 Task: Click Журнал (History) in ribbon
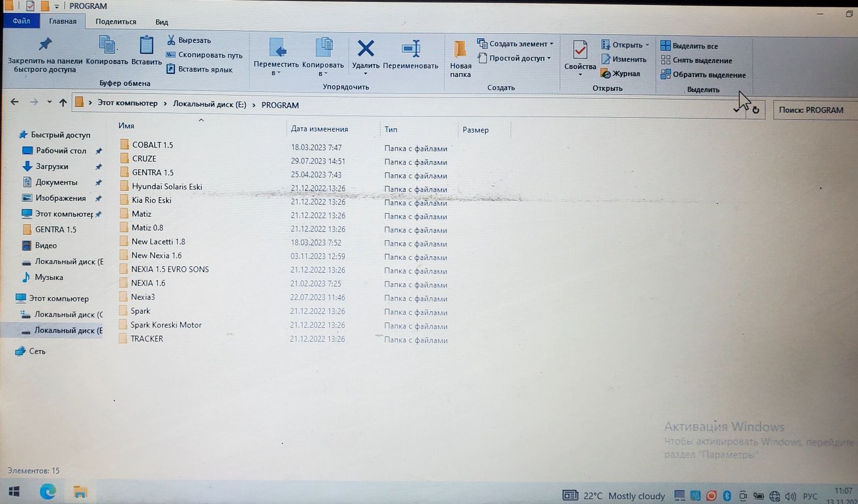pyautogui.click(x=620, y=74)
